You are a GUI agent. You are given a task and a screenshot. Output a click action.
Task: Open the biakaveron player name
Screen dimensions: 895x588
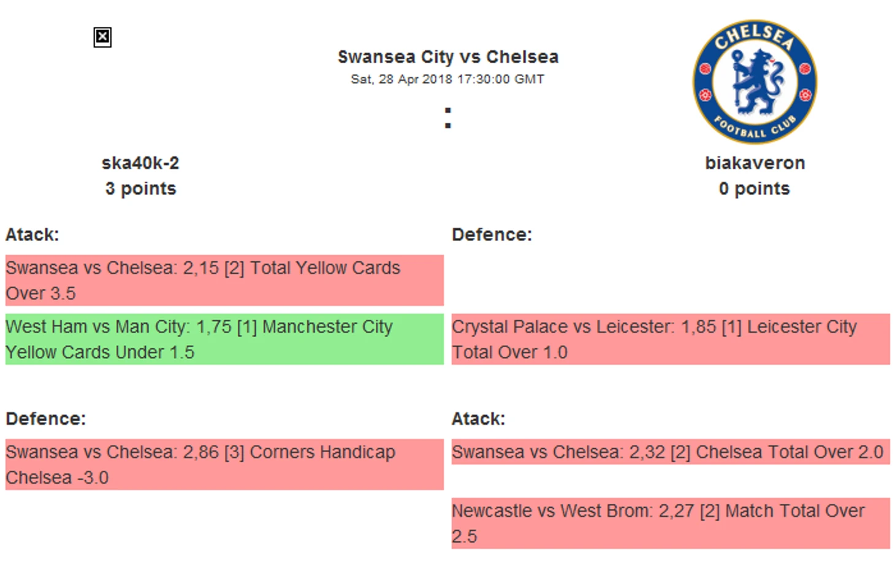[755, 163]
